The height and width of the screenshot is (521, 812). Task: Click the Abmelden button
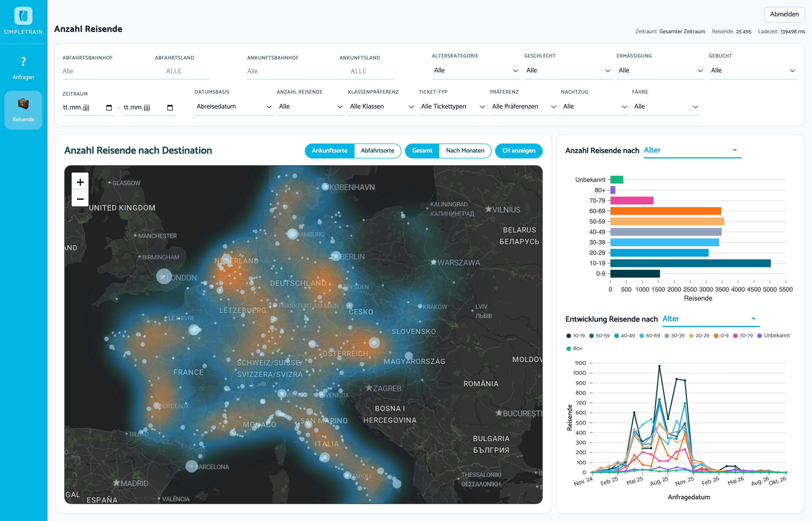point(784,14)
